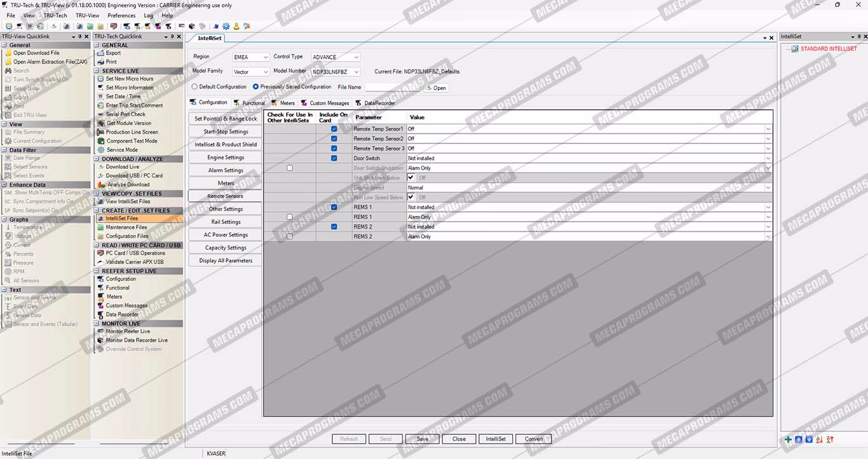
Task: Open Engine Settings category
Action: click(x=226, y=157)
